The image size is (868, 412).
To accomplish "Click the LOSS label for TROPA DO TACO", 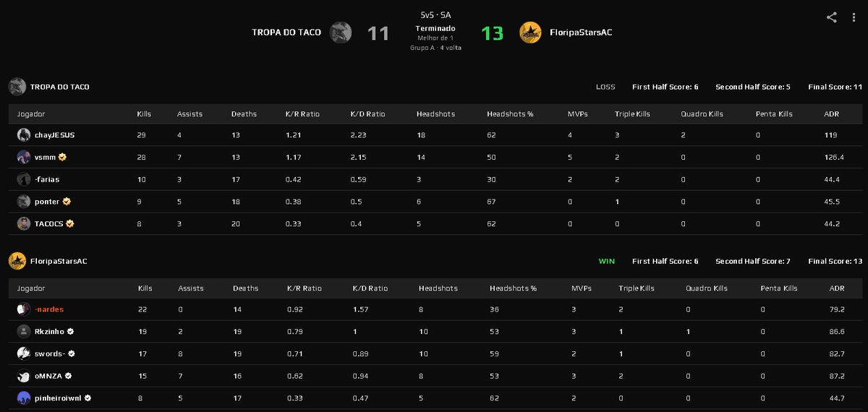I will (x=605, y=87).
